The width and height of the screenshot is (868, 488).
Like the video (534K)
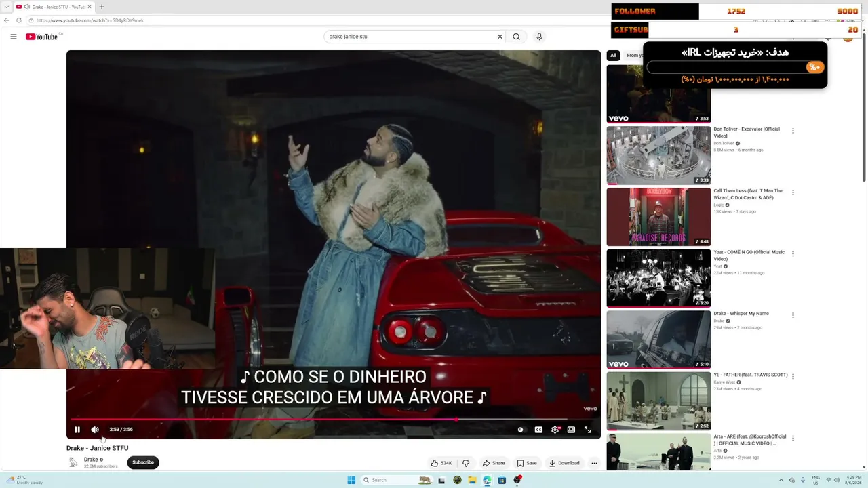(x=441, y=463)
